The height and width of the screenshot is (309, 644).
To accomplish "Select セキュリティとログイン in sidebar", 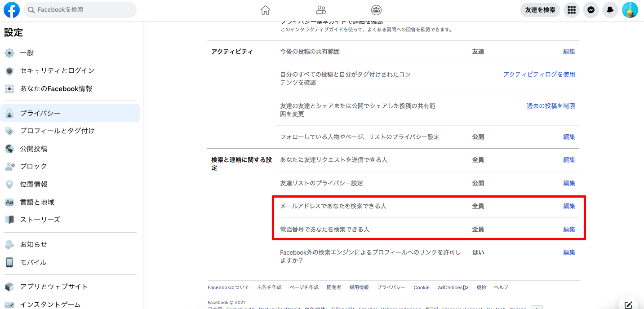I will (70, 71).
